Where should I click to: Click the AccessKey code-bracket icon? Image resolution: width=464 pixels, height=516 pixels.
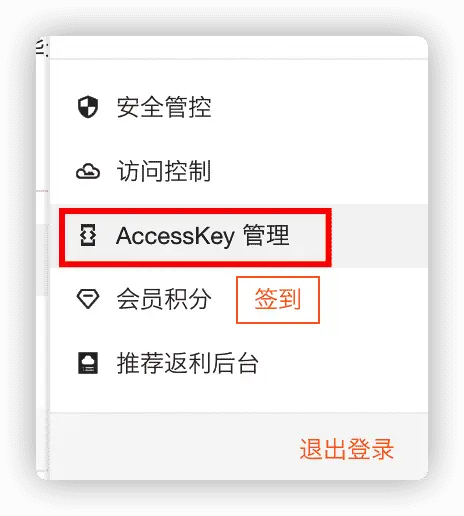(88, 235)
